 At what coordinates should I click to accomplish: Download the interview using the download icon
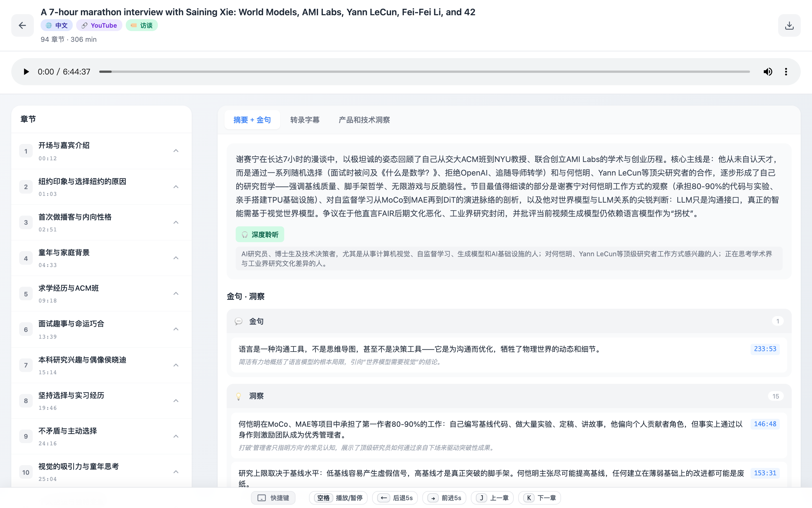[789, 25]
